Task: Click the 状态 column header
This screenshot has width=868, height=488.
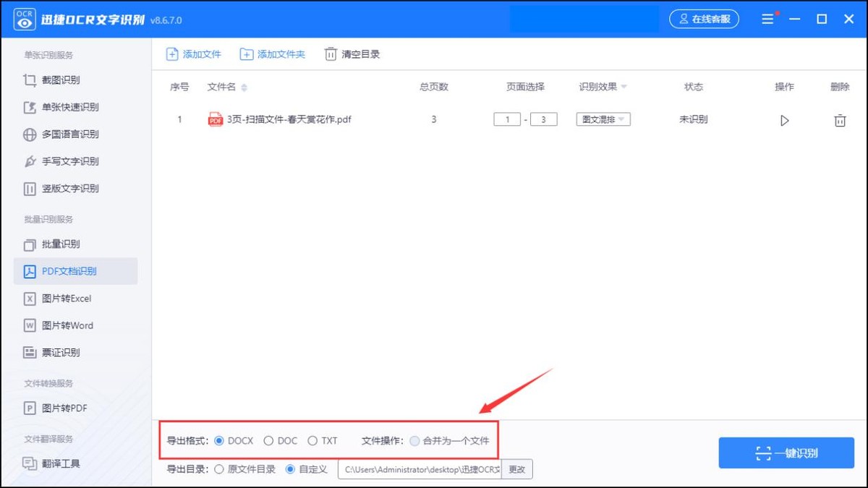Action: (694, 87)
